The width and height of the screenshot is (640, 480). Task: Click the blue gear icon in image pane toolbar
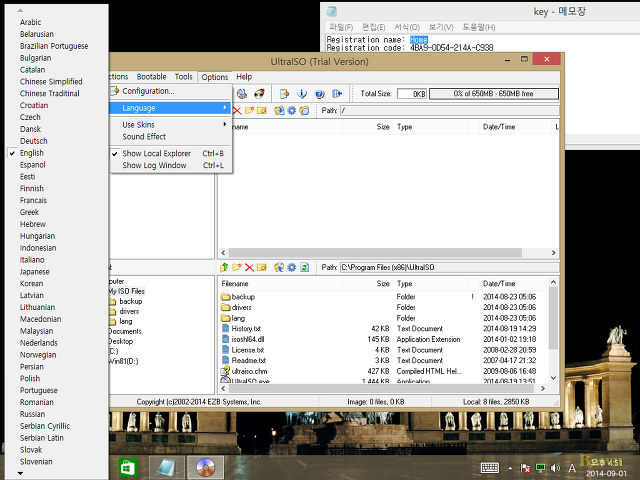pos(291,111)
